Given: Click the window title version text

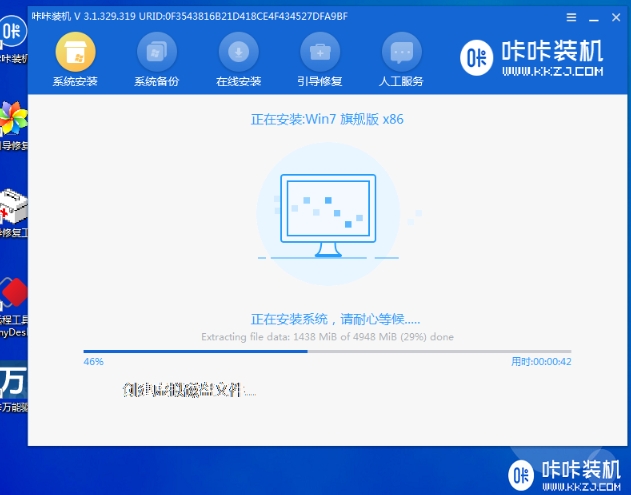Looking at the screenshot, I should pyautogui.click(x=190, y=16).
